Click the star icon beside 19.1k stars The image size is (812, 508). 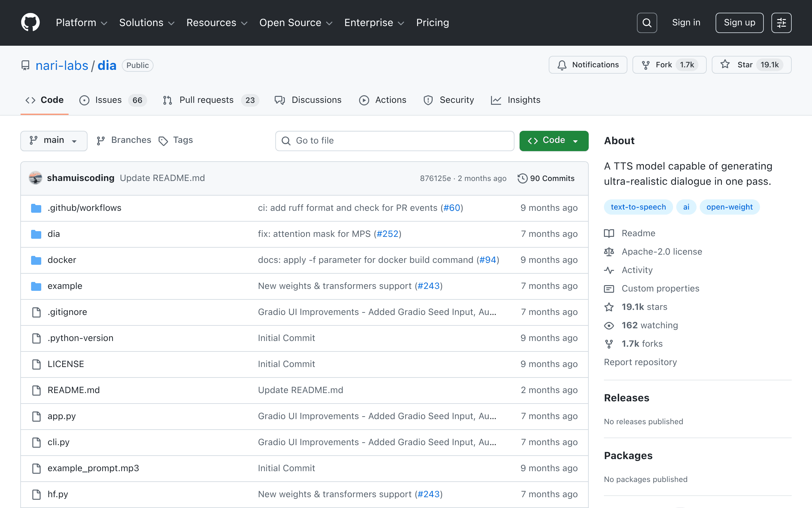click(x=609, y=307)
